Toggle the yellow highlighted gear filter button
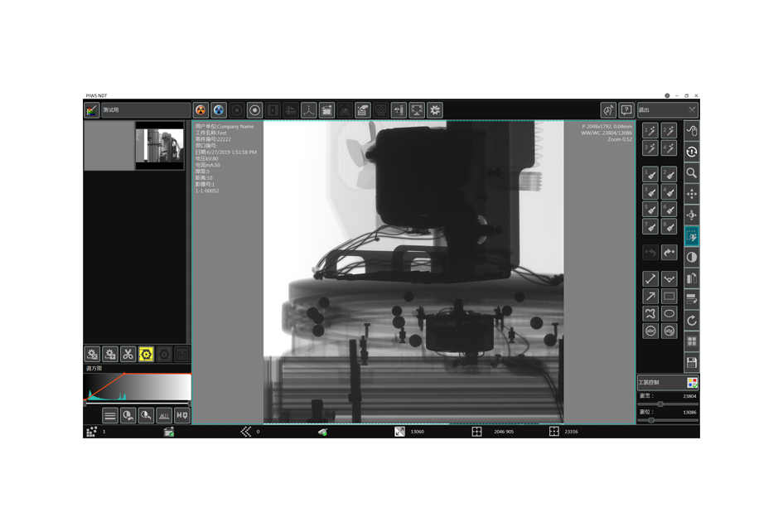The image size is (783, 532). point(146,355)
